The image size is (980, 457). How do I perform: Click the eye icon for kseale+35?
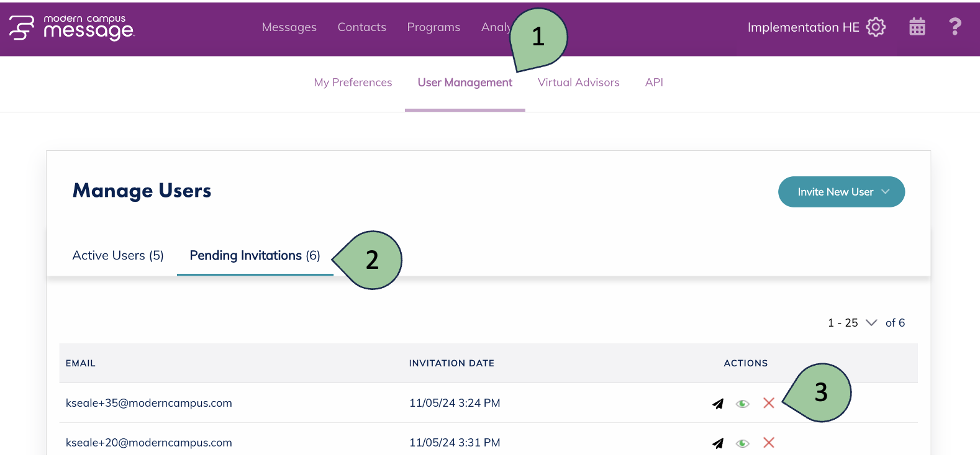tap(743, 404)
